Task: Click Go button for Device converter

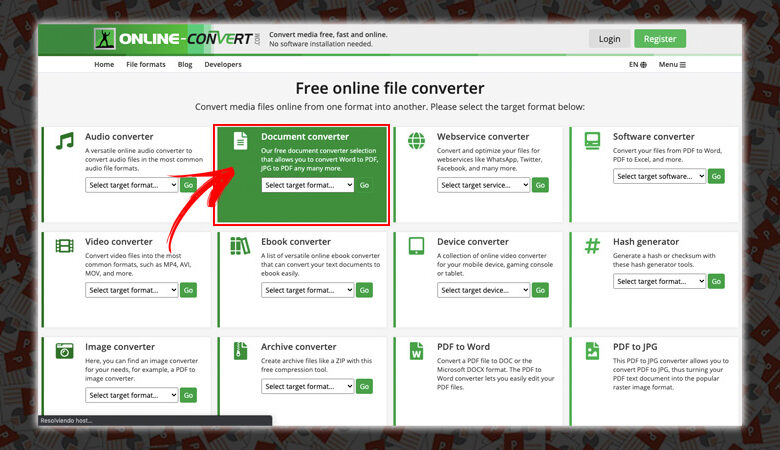Action: click(x=540, y=290)
